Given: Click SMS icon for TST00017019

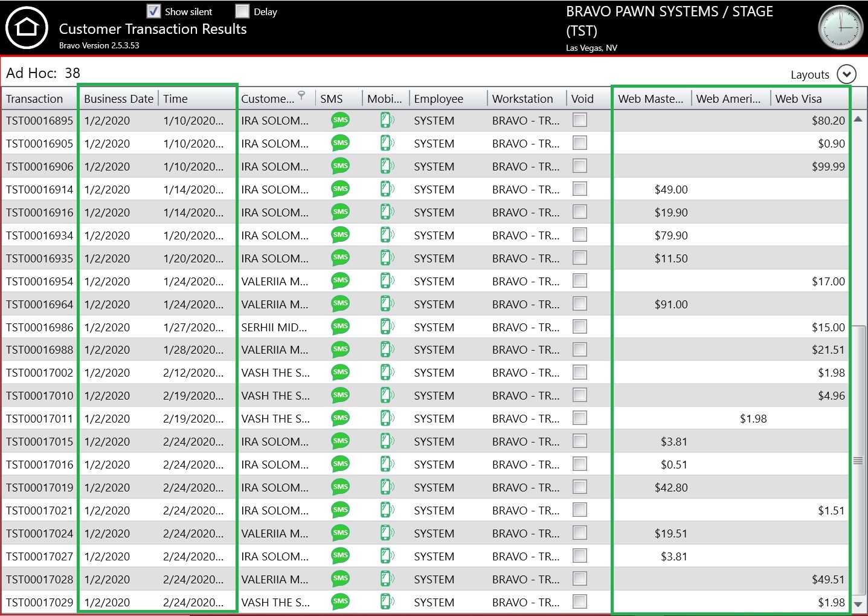Looking at the screenshot, I should (x=341, y=487).
